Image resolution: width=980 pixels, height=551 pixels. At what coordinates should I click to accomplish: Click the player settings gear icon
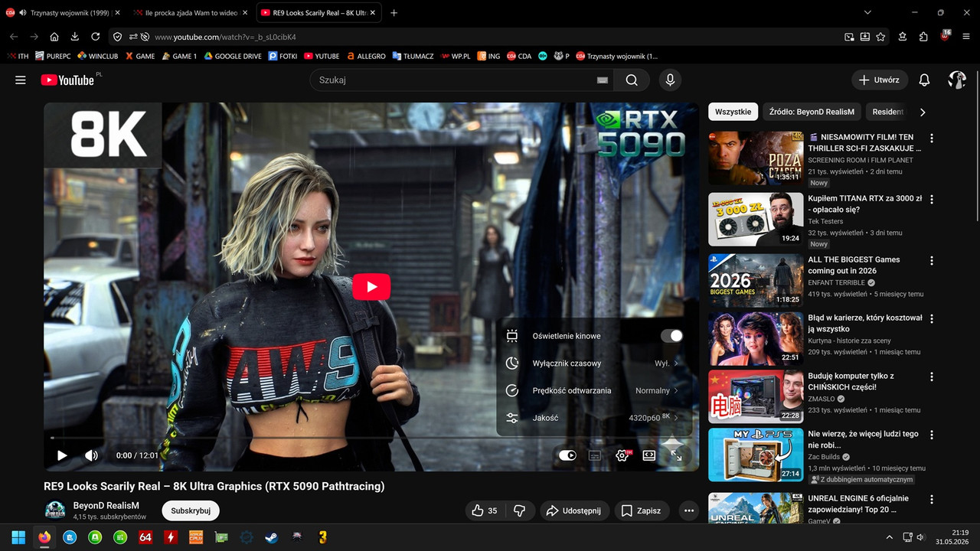pos(622,455)
